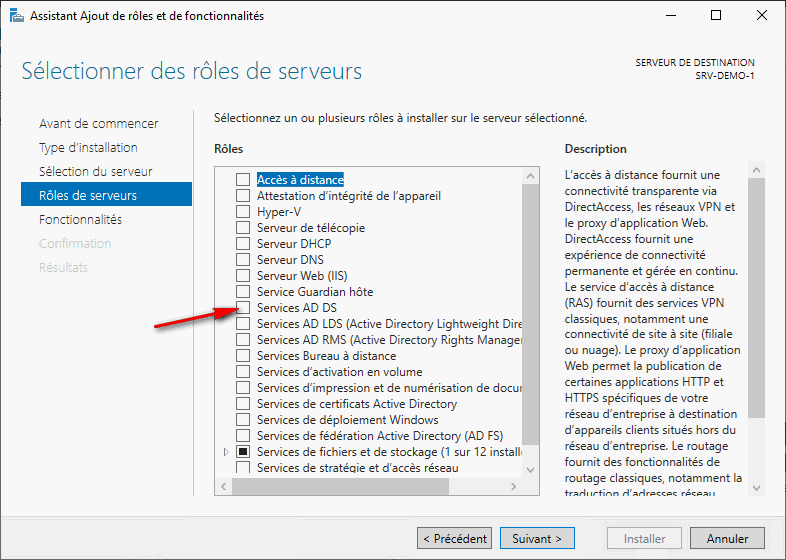Screen dimensions: 786x560
Task: Enable the Serveur DNS role checkbox
Action: (242, 260)
